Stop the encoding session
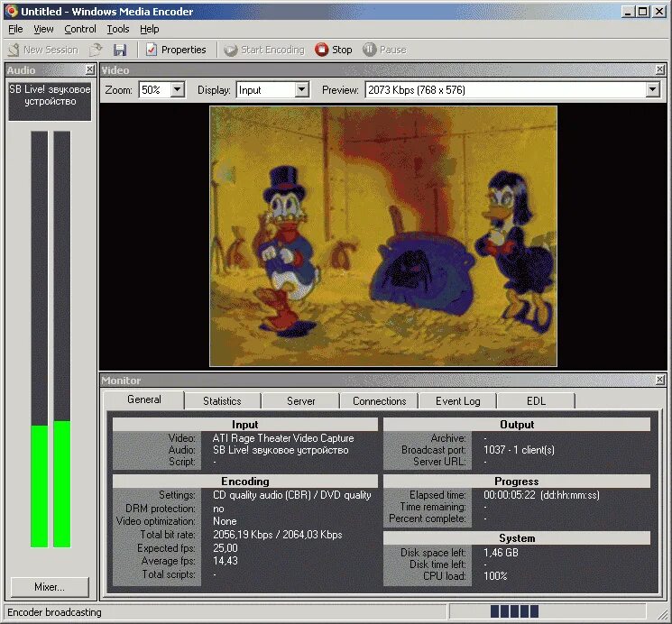 pyautogui.click(x=334, y=50)
